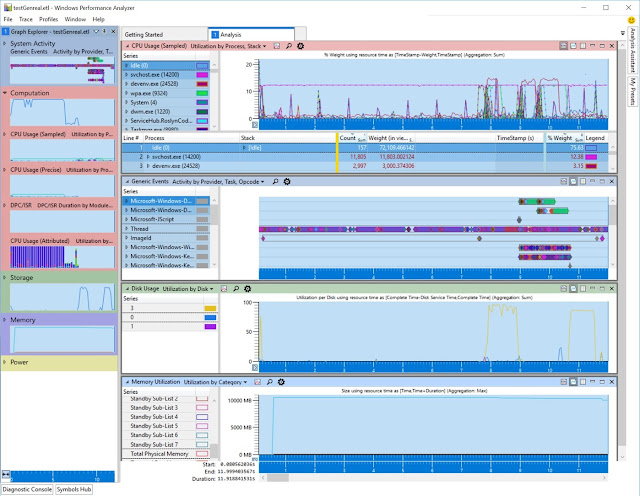This screenshot has height=496, width=640.
Task: Open view editor gear in CPU Usage panel
Action: 300,46
